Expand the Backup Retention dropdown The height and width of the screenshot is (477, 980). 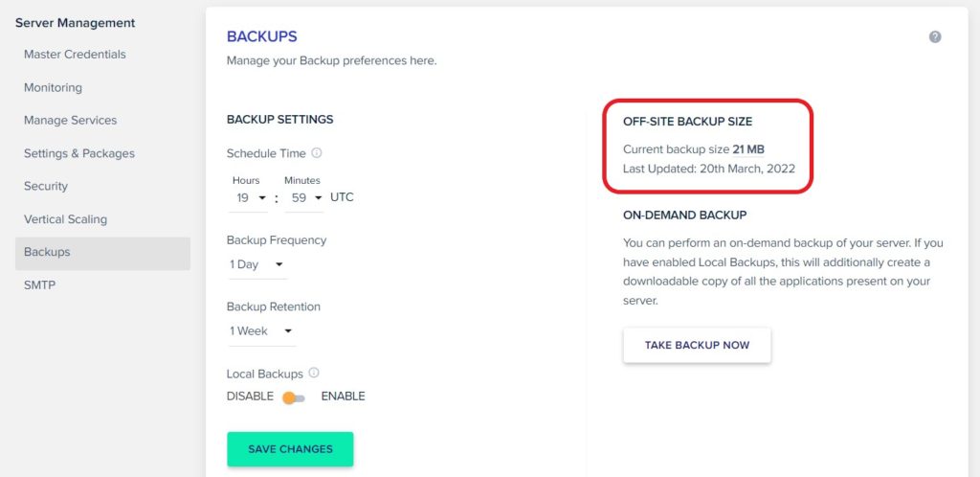[262, 331]
